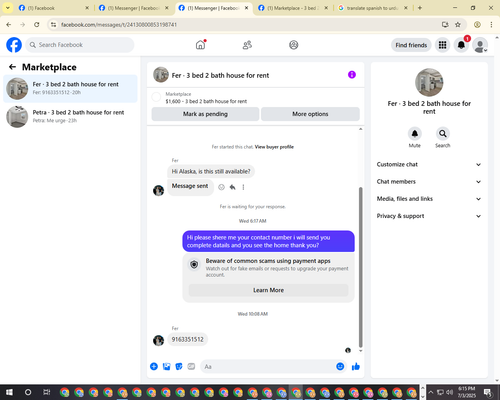The width and height of the screenshot is (500, 400).
Task: Choose a GIF icon in composer
Action: point(191,366)
